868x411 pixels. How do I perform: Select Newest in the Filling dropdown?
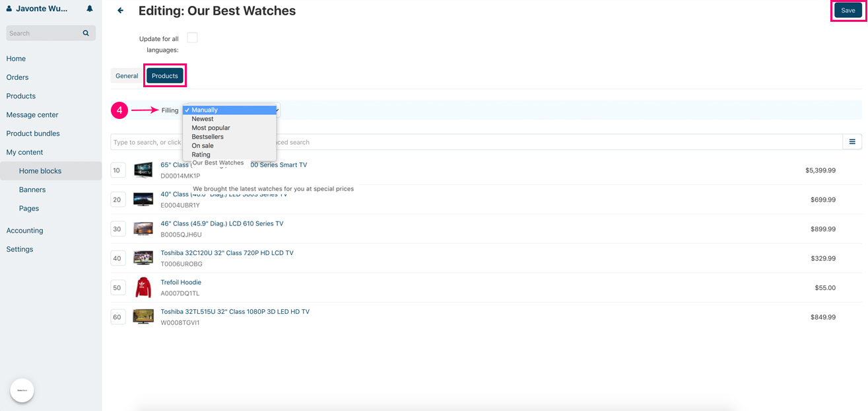(x=203, y=119)
